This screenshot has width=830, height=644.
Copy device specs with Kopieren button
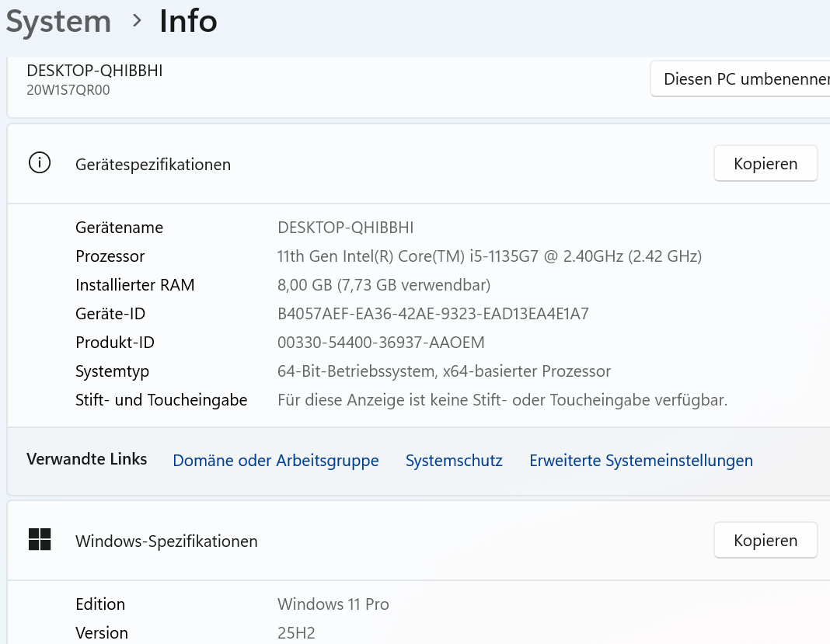pyautogui.click(x=765, y=163)
